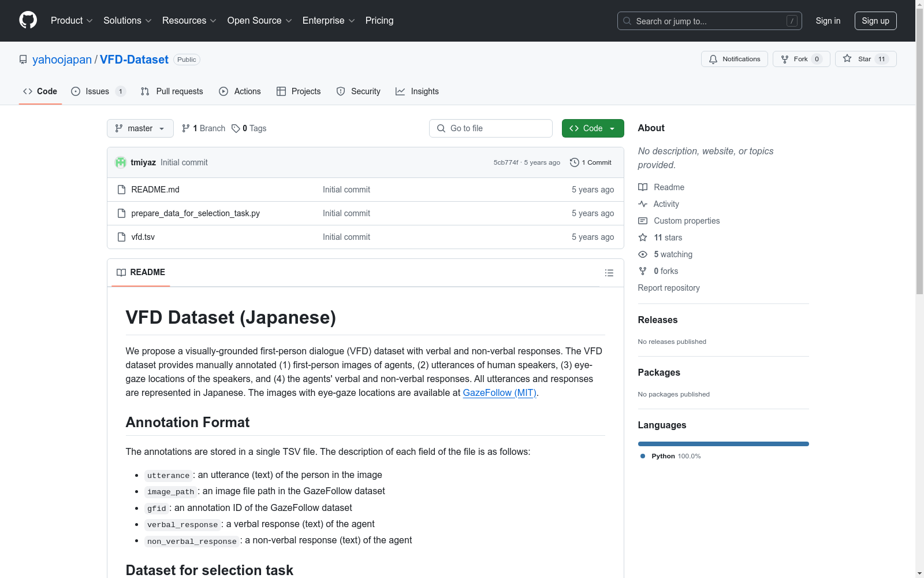This screenshot has width=924, height=578.
Task: Click the Go to file input
Action: 491,128
